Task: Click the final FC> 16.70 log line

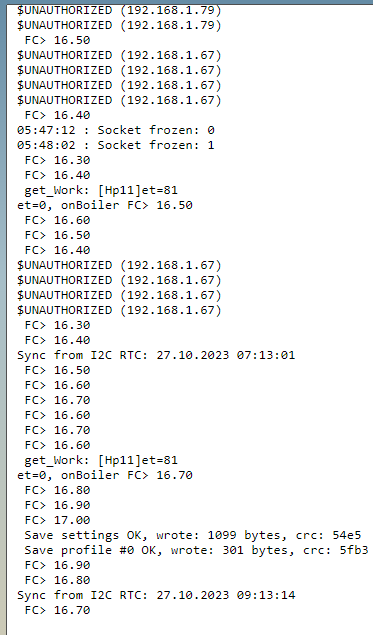Action: point(57,610)
